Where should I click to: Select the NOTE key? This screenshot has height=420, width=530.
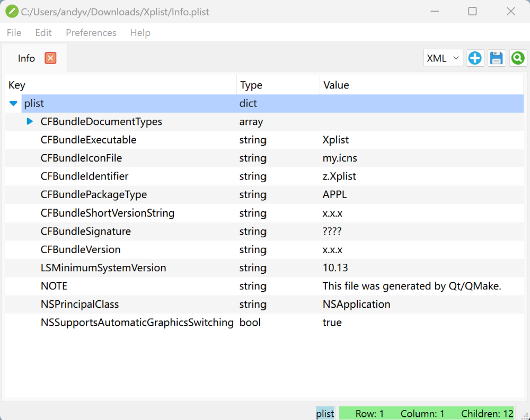coord(54,286)
